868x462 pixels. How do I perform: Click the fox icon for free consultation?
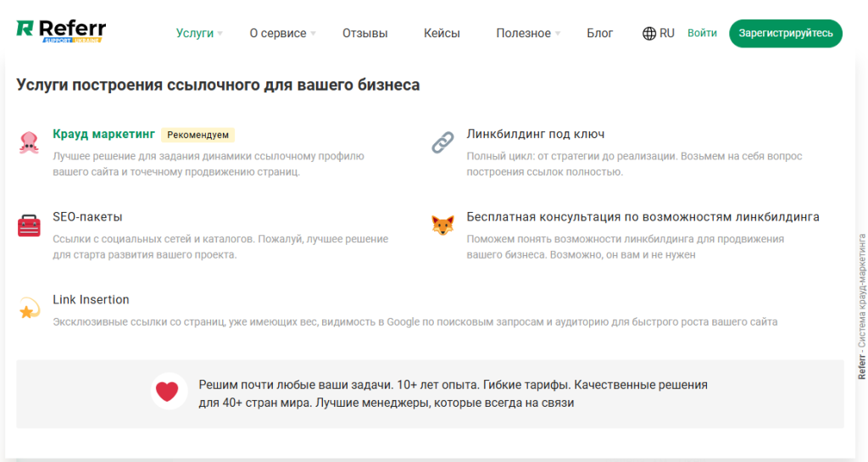(x=442, y=226)
